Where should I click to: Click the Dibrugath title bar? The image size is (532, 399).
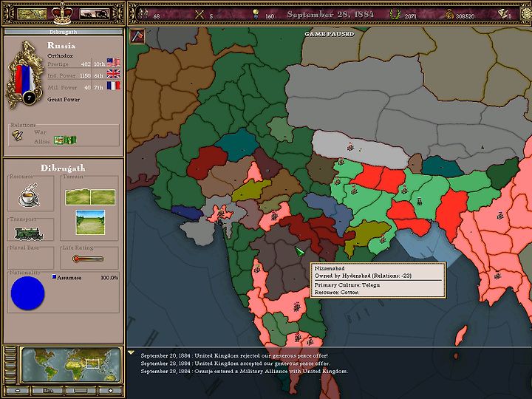[63, 32]
